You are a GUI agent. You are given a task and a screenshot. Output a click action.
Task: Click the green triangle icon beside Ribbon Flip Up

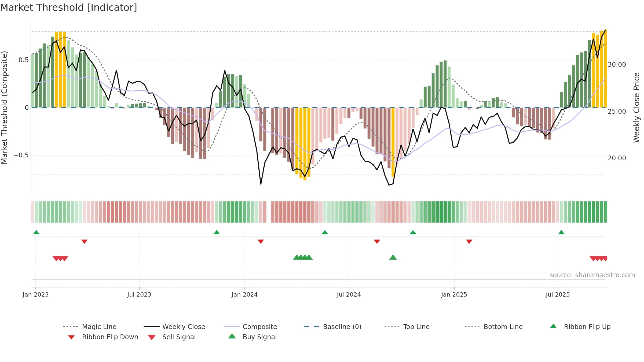coord(553,326)
